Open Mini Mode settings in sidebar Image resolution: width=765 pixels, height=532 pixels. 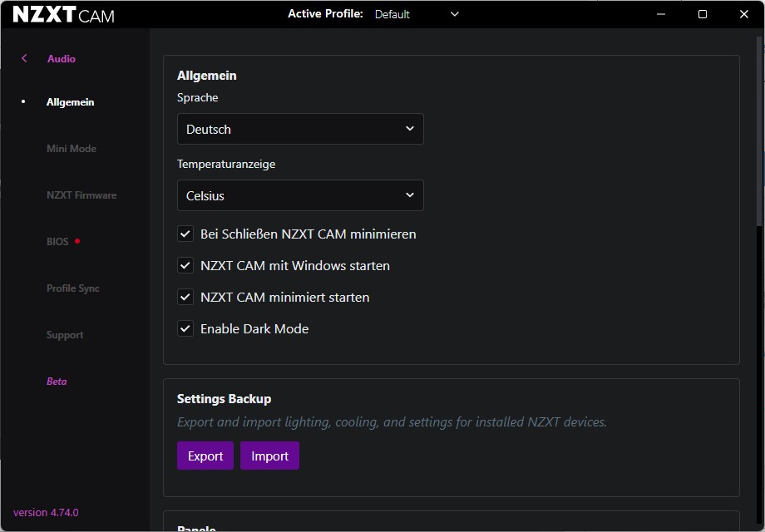pyautogui.click(x=72, y=149)
